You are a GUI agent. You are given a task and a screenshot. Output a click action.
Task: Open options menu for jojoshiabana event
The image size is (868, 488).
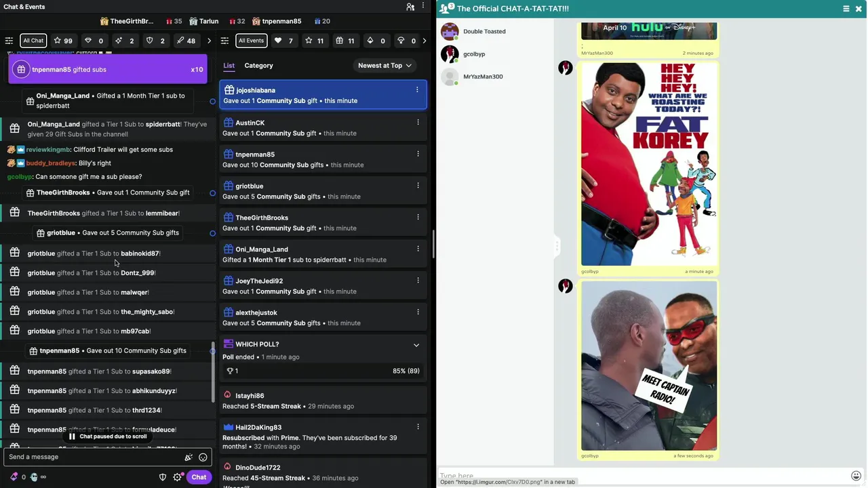coord(417,90)
